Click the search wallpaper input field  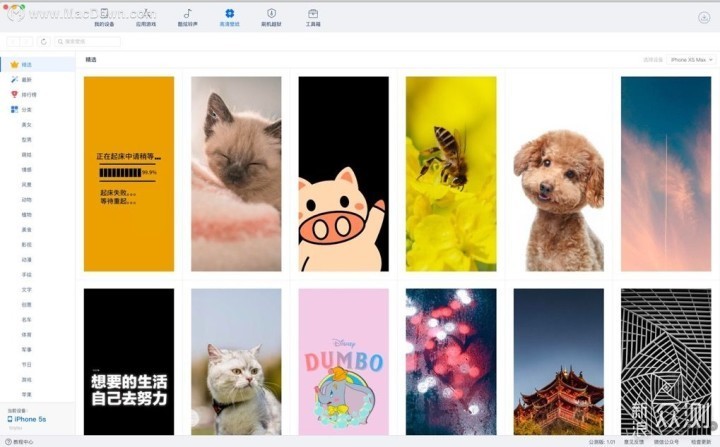(88, 42)
